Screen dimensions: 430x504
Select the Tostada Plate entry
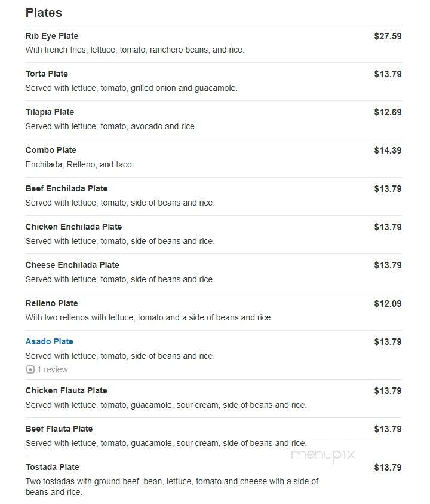53,467
